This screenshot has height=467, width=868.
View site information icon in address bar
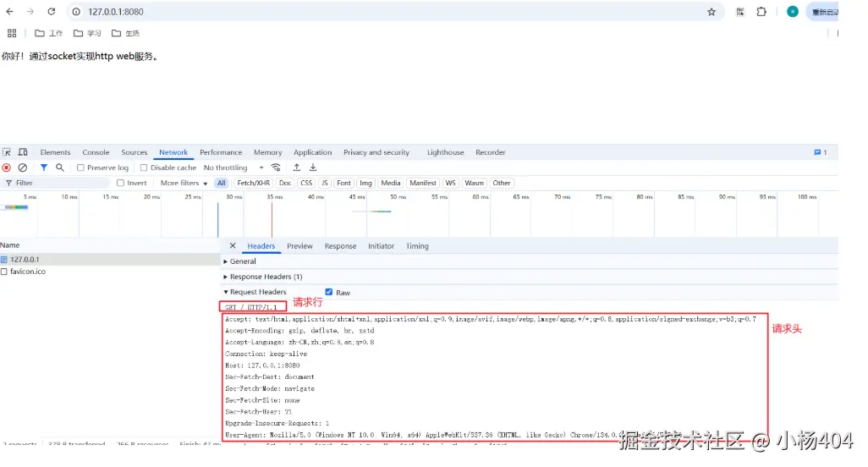pos(76,12)
